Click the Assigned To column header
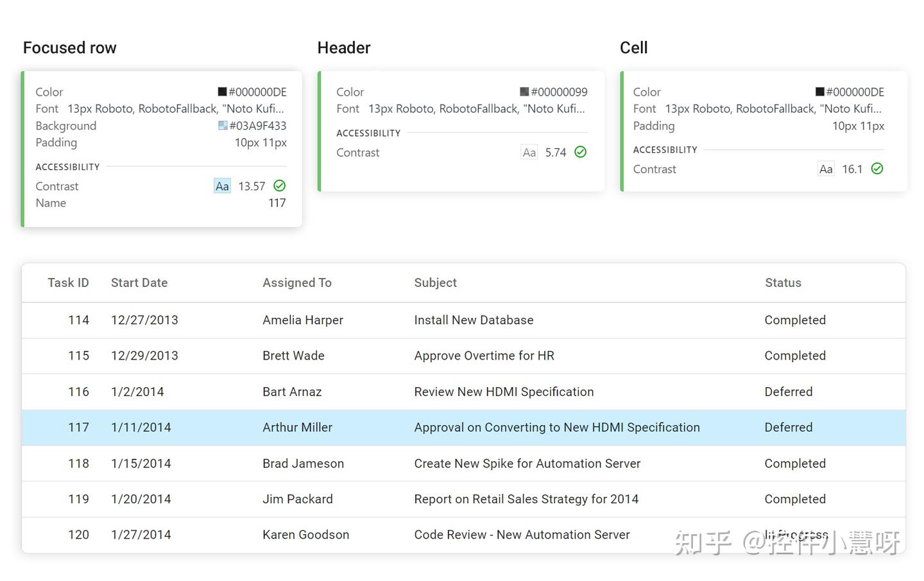The height and width of the screenshot is (581, 924). point(297,283)
